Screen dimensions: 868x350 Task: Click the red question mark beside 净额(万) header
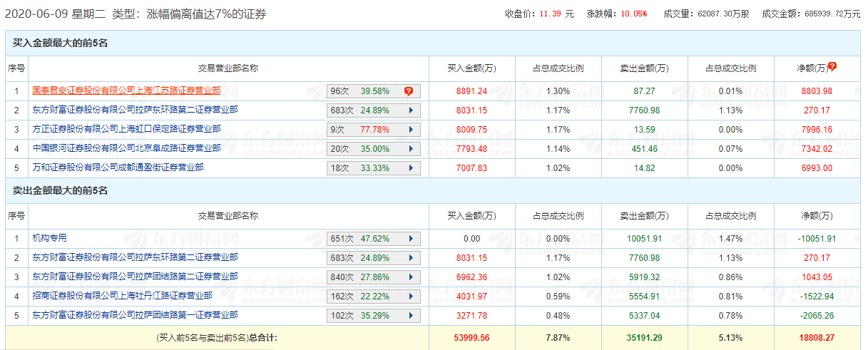(x=832, y=66)
